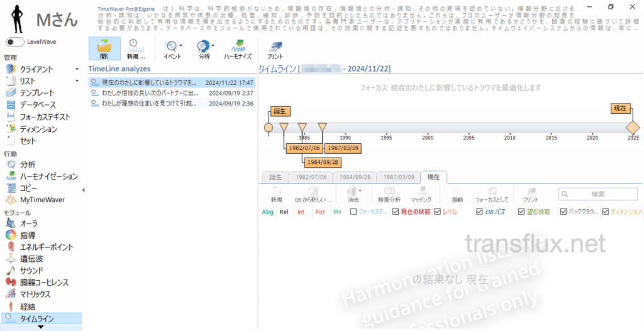Click the フォーカスとして button

[x=492, y=195]
